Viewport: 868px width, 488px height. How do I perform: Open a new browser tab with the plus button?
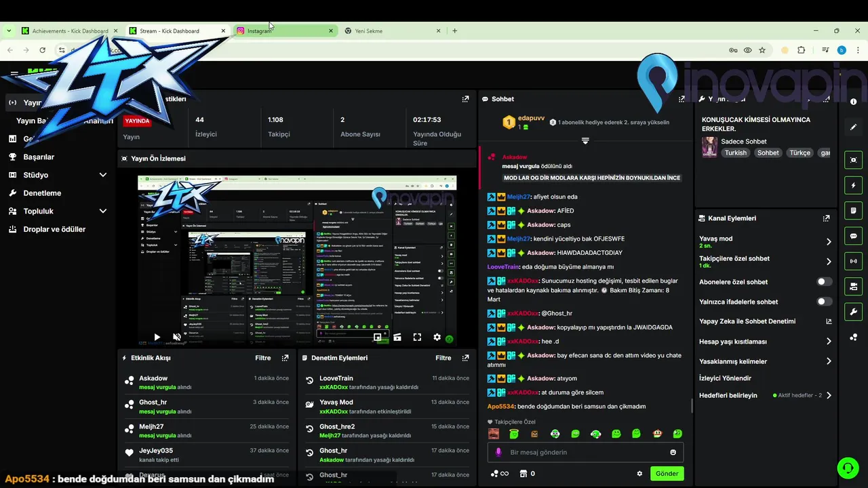(454, 30)
